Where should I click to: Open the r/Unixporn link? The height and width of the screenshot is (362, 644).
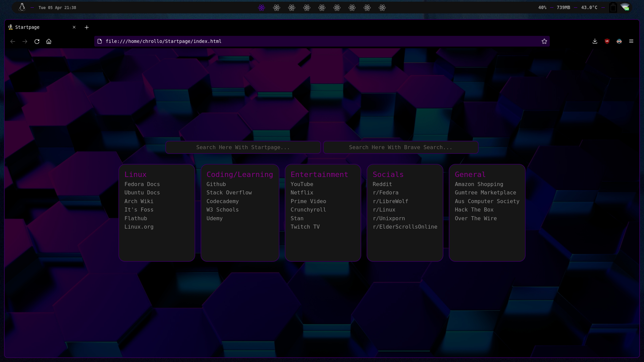[x=389, y=219]
